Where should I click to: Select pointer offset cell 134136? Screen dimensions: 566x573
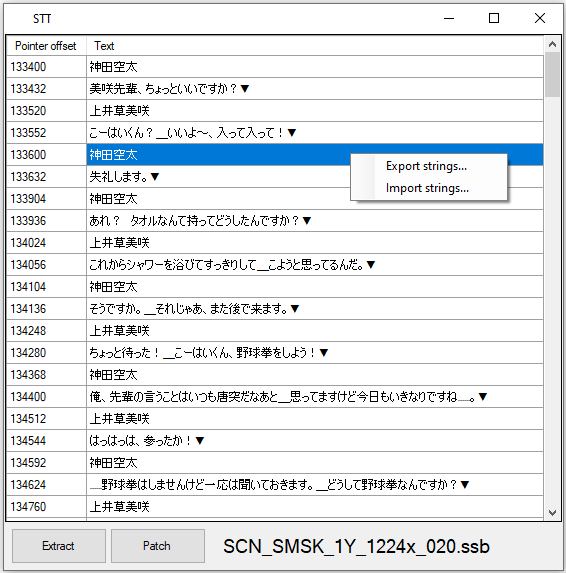(x=46, y=309)
